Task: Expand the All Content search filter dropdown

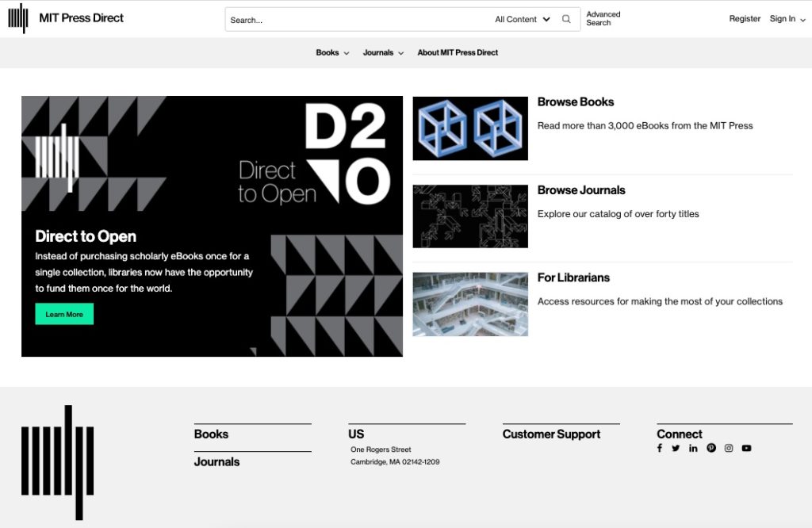Action: (523, 19)
